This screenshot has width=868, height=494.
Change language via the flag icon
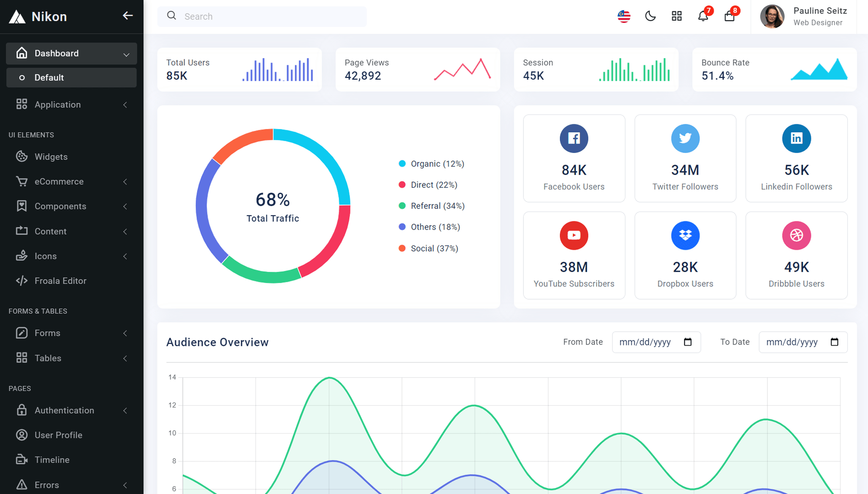click(624, 16)
